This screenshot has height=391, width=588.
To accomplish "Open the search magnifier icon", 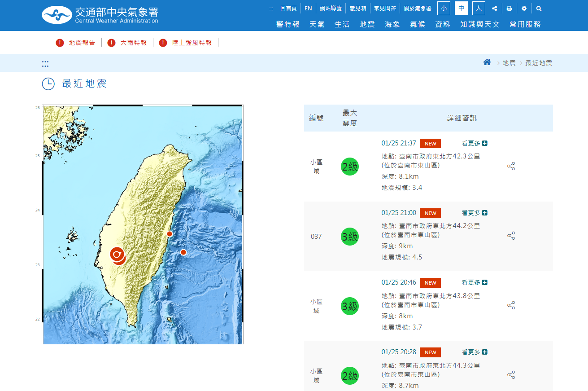I will pos(539,9).
